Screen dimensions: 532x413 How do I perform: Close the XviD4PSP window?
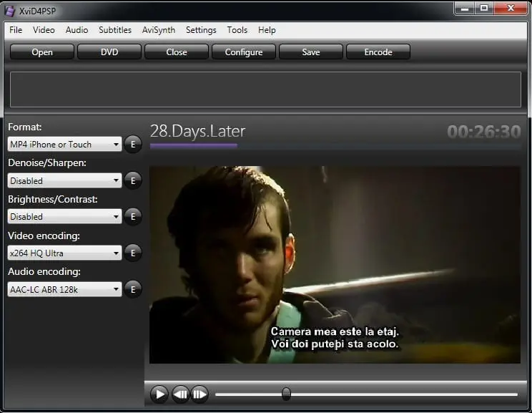511,8
